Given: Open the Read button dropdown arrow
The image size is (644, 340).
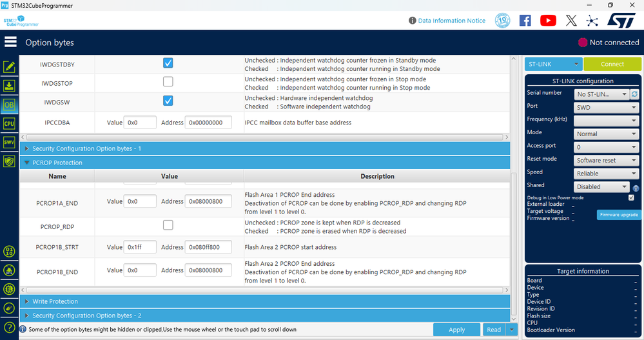Looking at the screenshot, I should click(x=512, y=330).
